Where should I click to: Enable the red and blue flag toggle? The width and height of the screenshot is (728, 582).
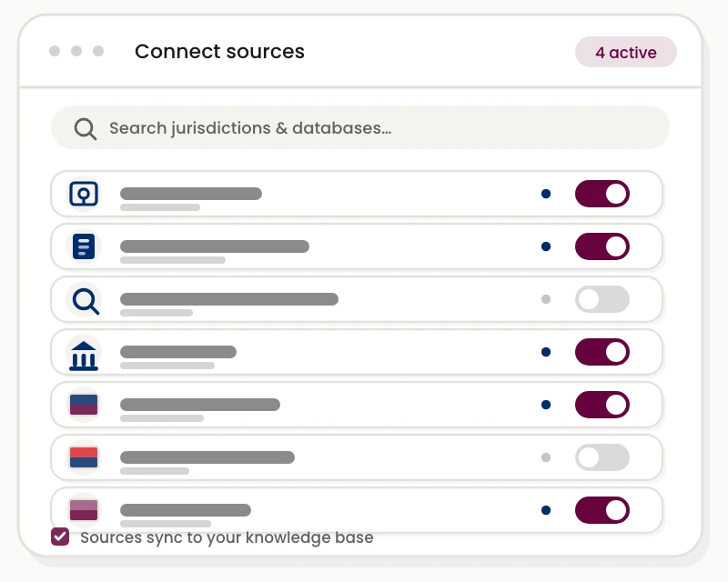(x=602, y=457)
